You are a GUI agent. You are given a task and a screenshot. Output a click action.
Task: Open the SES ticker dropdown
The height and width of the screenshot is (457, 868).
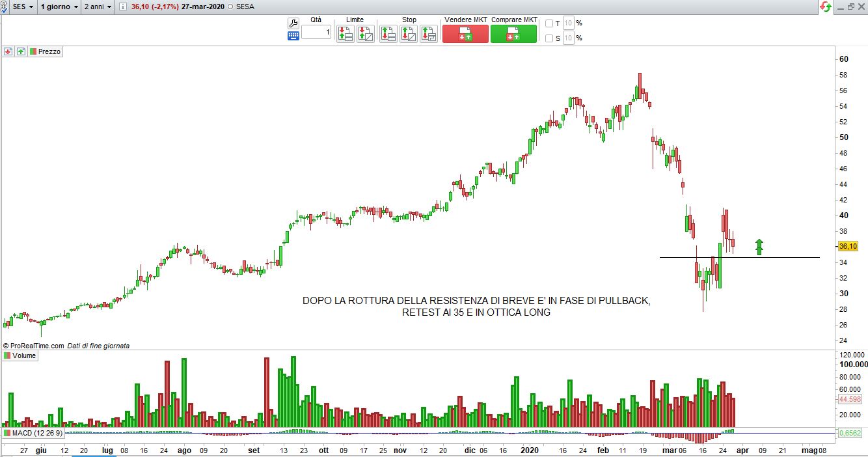(x=23, y=7)
